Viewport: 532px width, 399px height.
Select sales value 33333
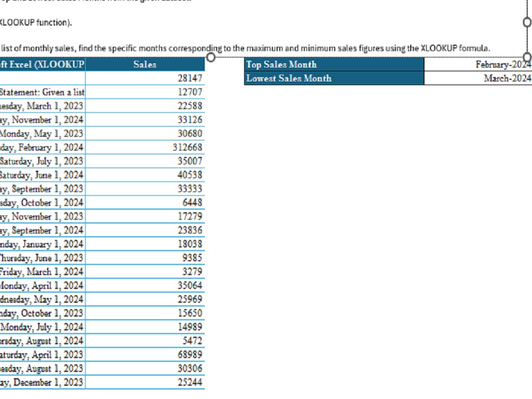click(145, 189)
